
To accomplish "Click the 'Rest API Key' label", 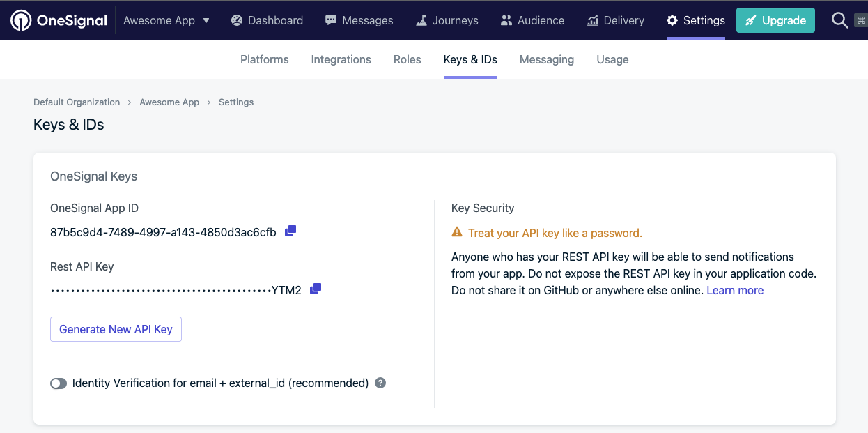I will [82, 266].
